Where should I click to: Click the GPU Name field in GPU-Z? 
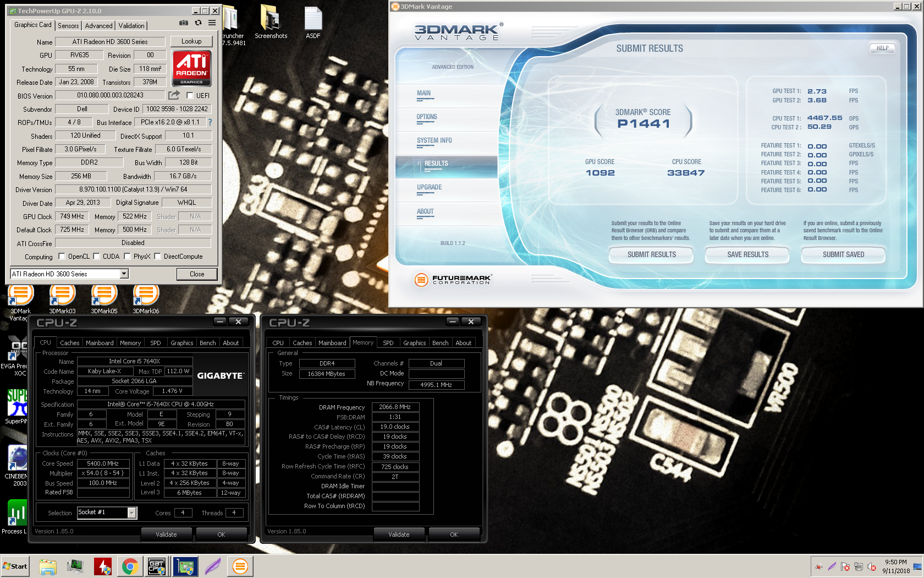tap(110, 41)
